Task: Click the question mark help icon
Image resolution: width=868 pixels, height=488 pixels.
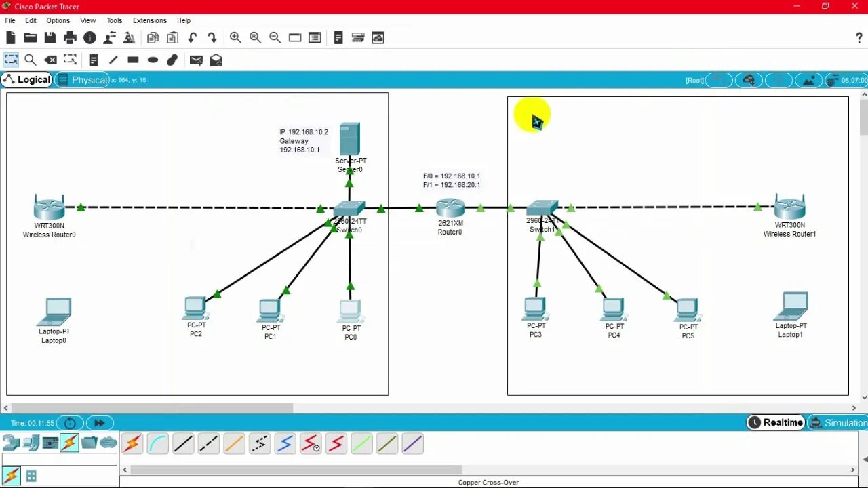Action: coord(859,38)
